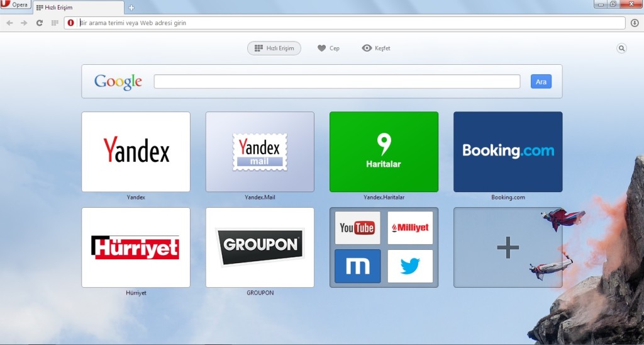Viewport: 644px width, 345px height.
Task: Click the Hürriyet label text
Action: pos(136,293)
